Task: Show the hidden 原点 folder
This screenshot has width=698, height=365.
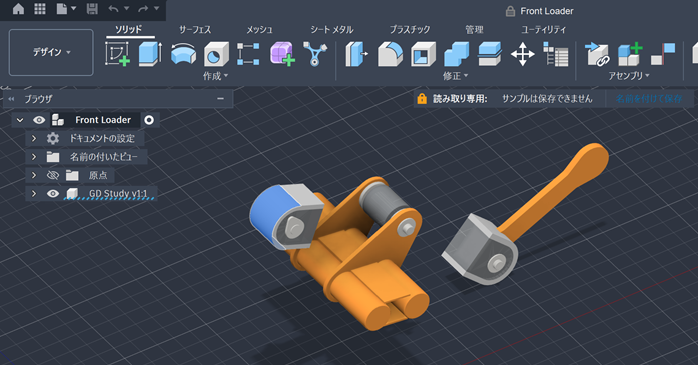Action: 53,175
